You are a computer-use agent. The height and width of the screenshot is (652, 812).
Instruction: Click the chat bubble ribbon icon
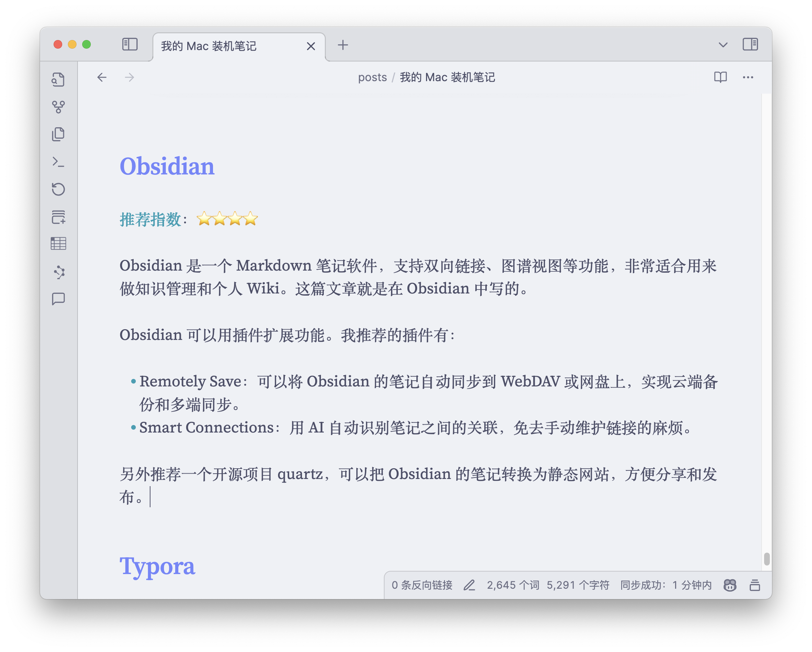click(x=58, y=299)
